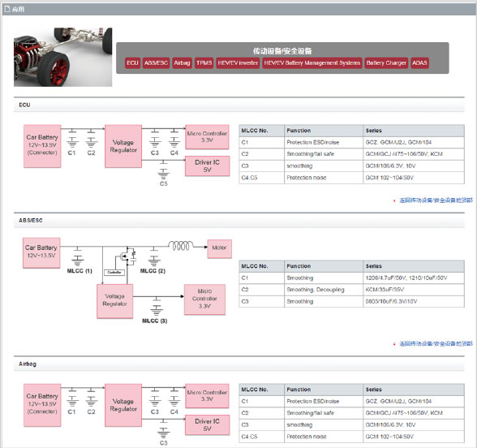477x448 pixels.
Task: Click 'GCM 102~104/50V' cell in ECU table
Action: tap(414, 178)
